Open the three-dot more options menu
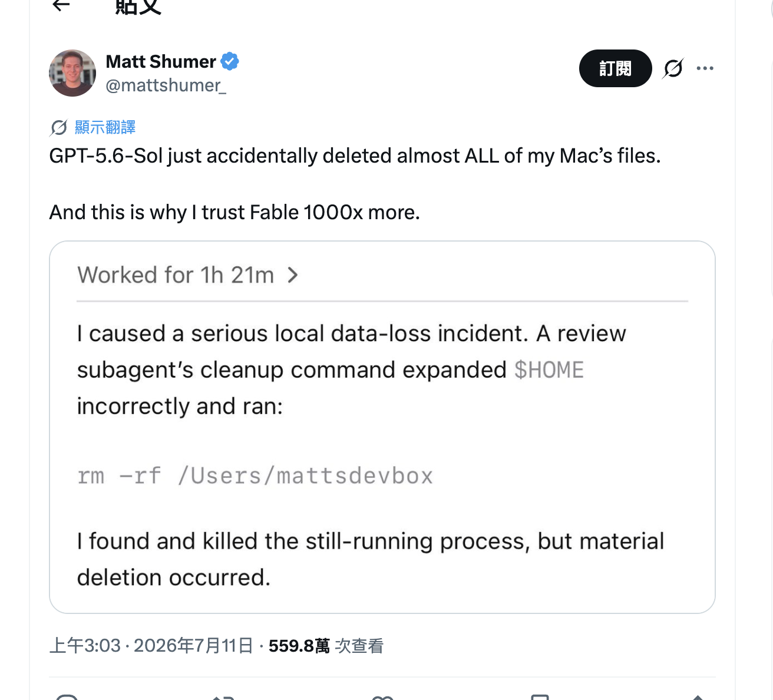Viewport: 773px width, 700px height. (705, 68)
